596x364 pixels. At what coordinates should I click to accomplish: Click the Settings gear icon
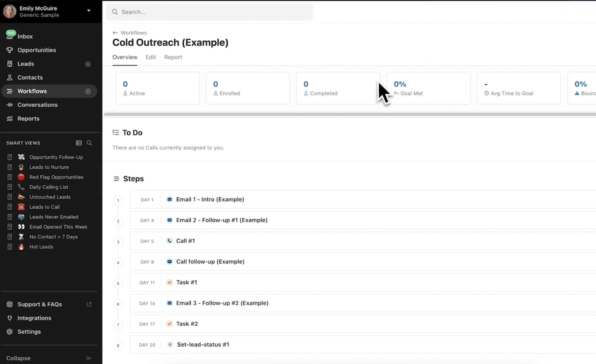pos(10,332)
